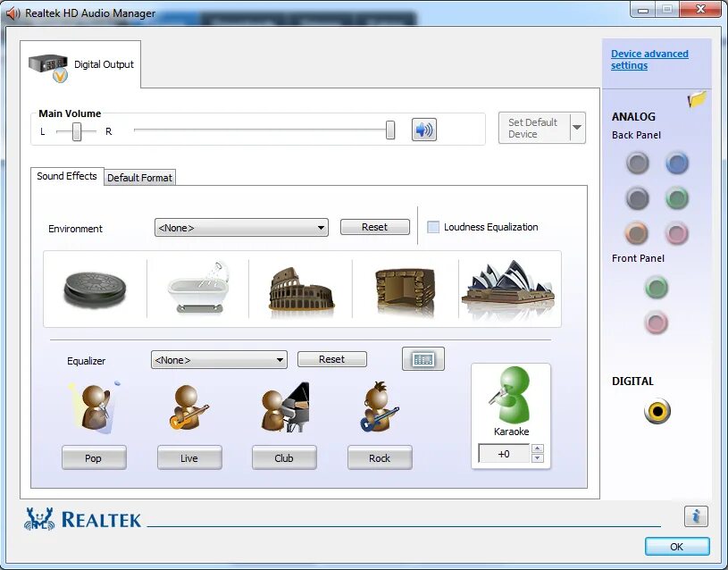Viewport: 728px width, 570px height.
Task: Enable Loudness Equalization checkbox
Action: pos(433,227)
